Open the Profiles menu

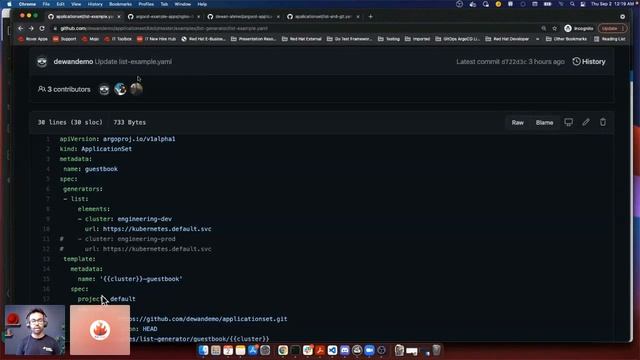[x=146, y=4]
